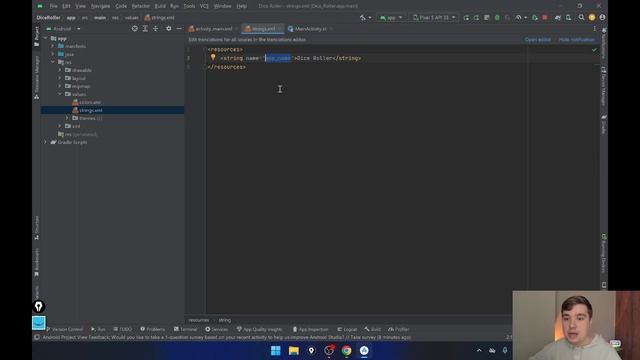Open Running Devices side tab

(x=604, y=253)
